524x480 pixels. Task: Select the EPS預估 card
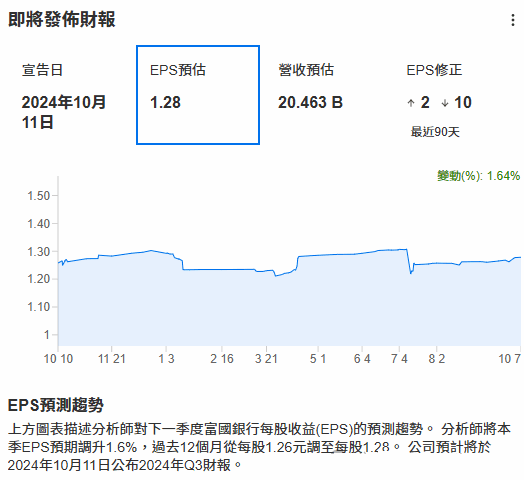(198, 95)
